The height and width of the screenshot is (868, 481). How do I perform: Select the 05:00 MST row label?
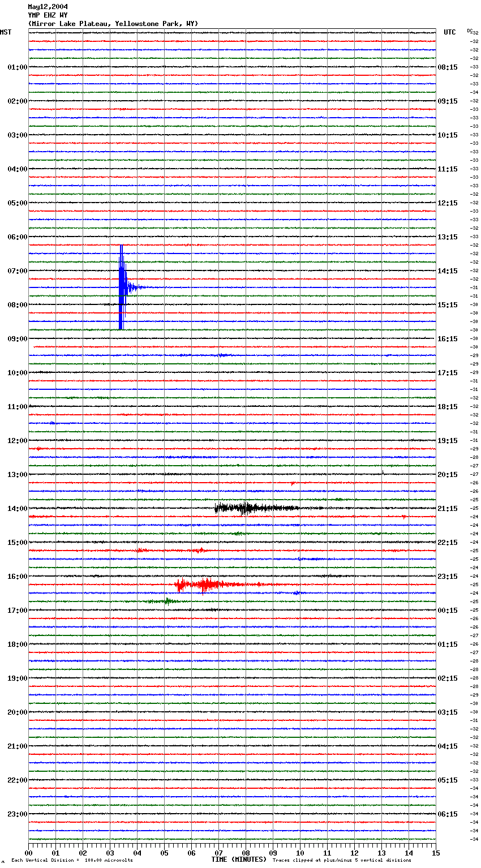[x=18, y=203]
